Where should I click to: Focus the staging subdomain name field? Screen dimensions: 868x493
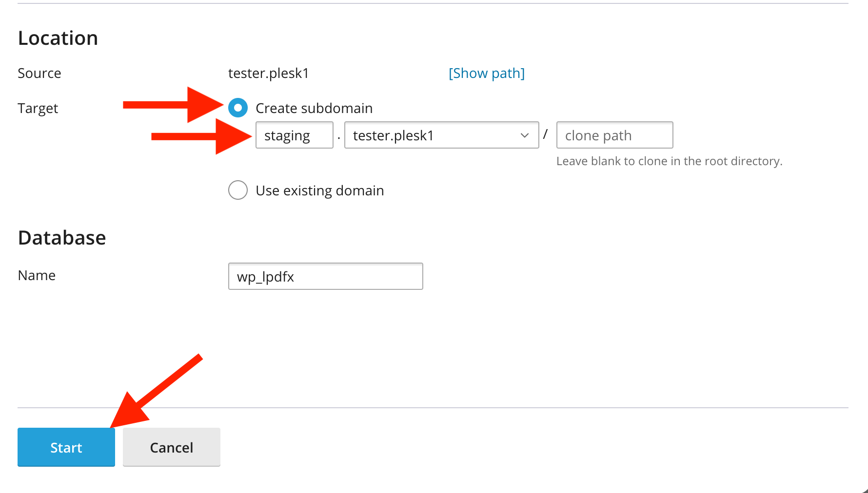pos(294,135)
